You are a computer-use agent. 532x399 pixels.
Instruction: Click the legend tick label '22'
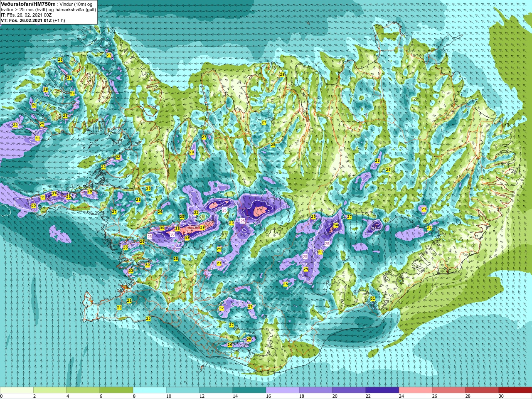coord(368,396)
